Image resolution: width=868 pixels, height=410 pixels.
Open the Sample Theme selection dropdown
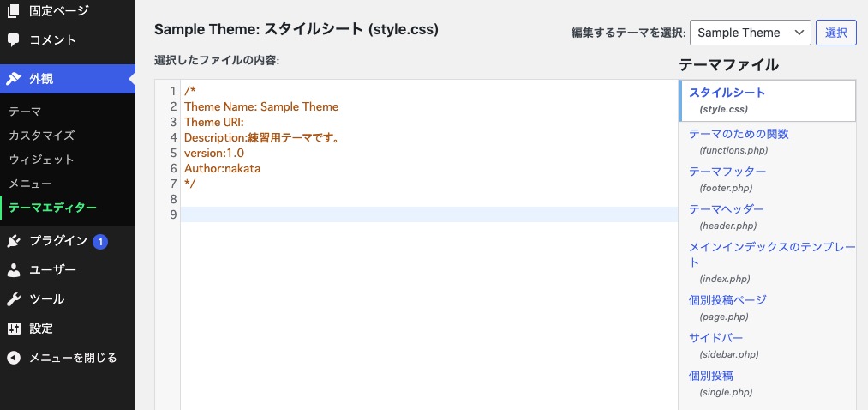(751, 33)
